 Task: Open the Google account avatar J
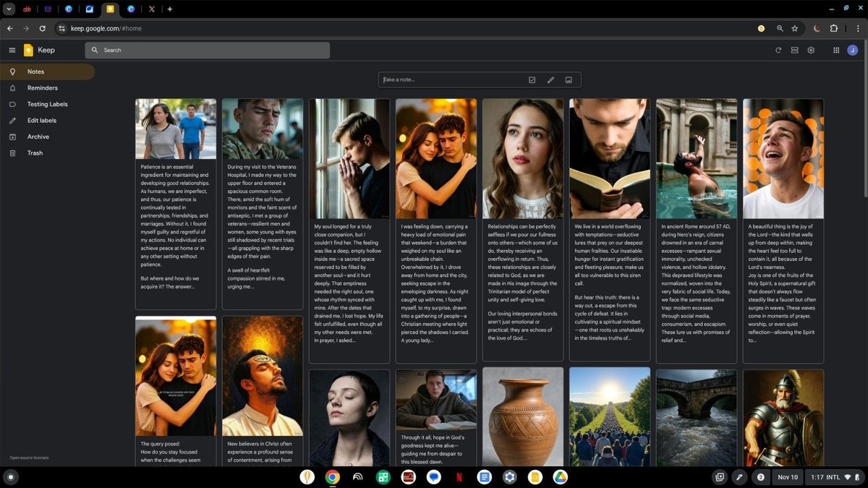point(853,50)
